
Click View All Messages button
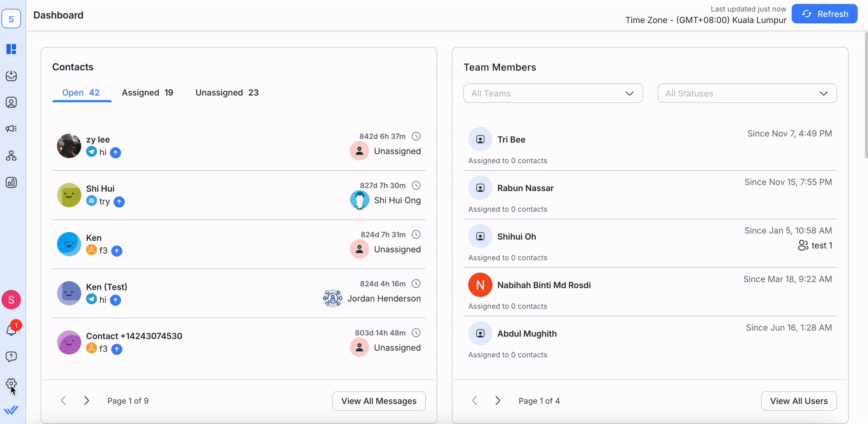(379, 401)
